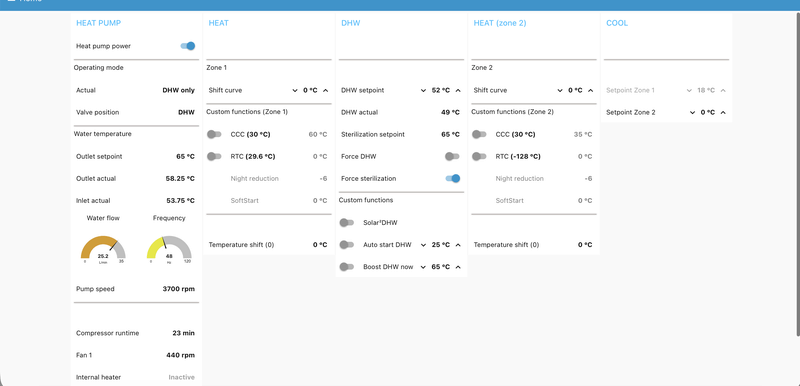The width and height of the screenshot is (800, 386).
Task: Open the Actual operating mode entity
Action: [x=135, y=90]
